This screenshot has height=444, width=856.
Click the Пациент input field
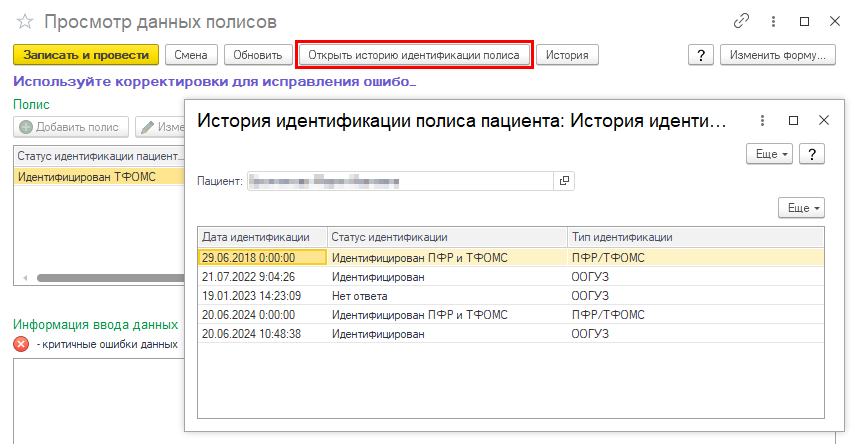(400, 181)
